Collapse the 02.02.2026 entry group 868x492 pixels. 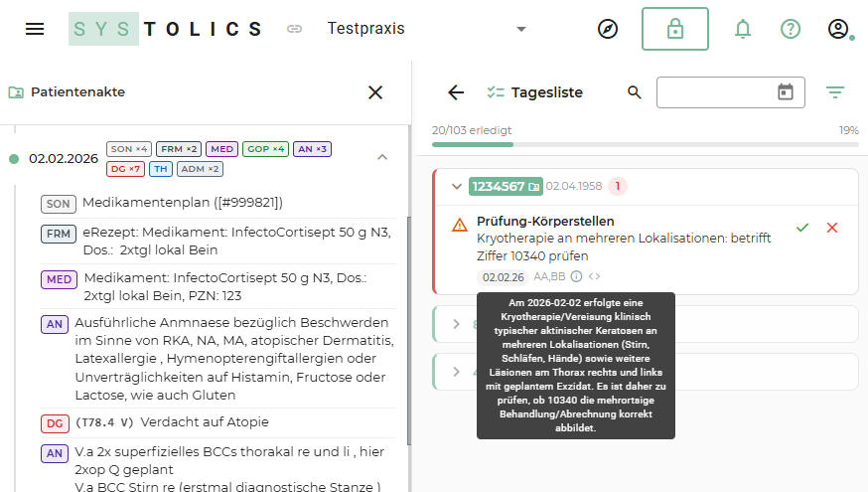click(x=382, y=157)
